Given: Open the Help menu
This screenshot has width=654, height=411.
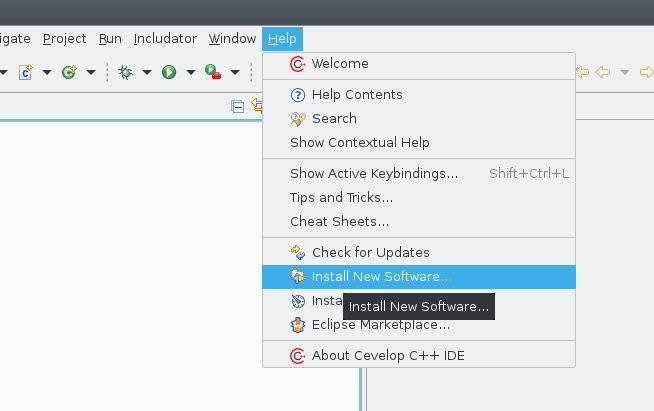Looking at the screenshot, I should [x=282, y=39].
